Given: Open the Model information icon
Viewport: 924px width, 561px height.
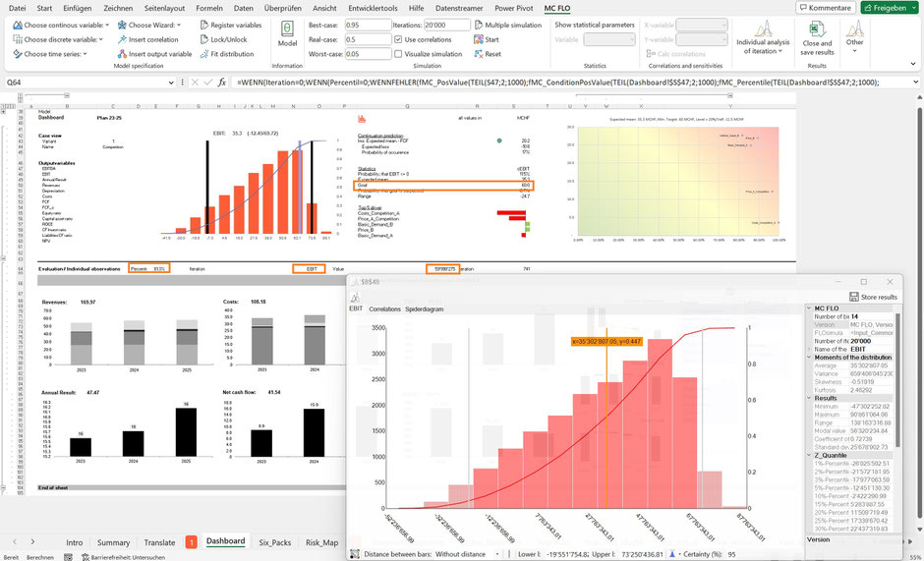Looking at the screenshot, I should (x=287, y=29).
